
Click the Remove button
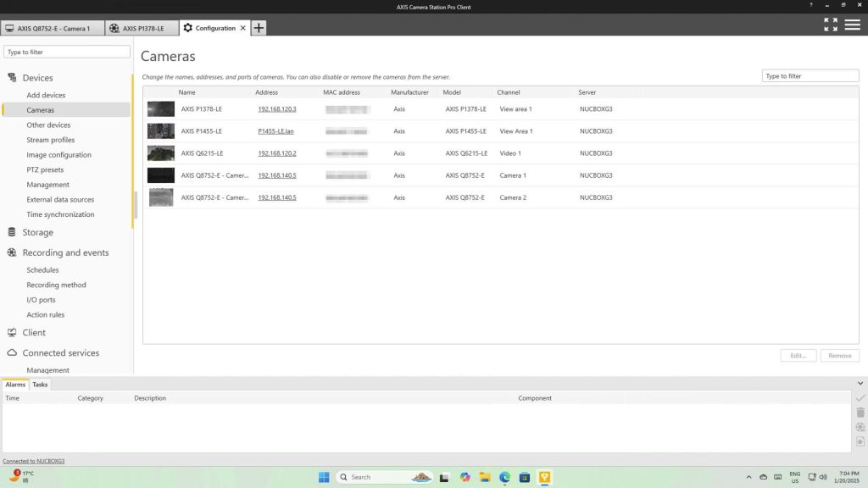(840, 356)
